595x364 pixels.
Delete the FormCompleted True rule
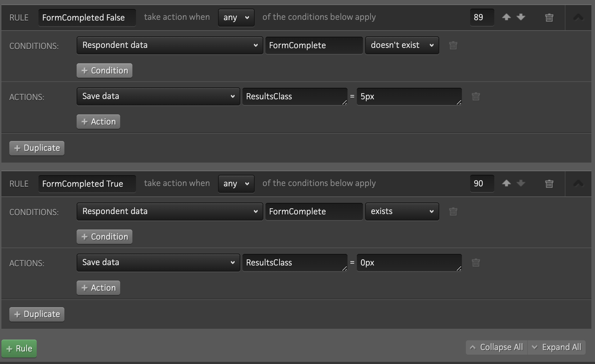[549, 183]
